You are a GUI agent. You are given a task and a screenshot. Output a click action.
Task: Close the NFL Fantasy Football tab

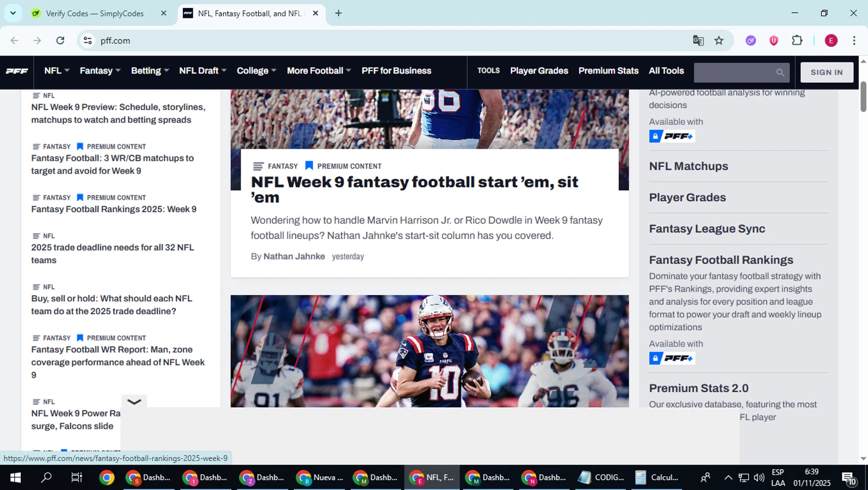[x=315, y=13]
